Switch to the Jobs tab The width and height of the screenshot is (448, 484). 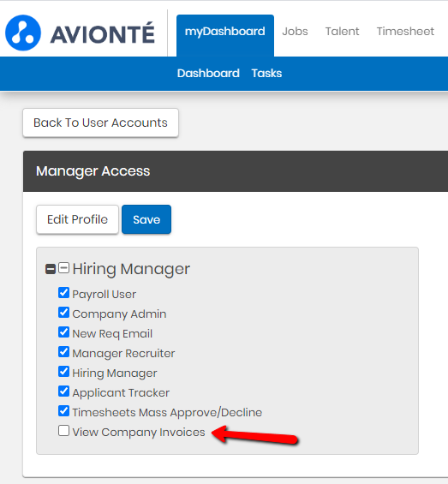[x=295, y=32]
